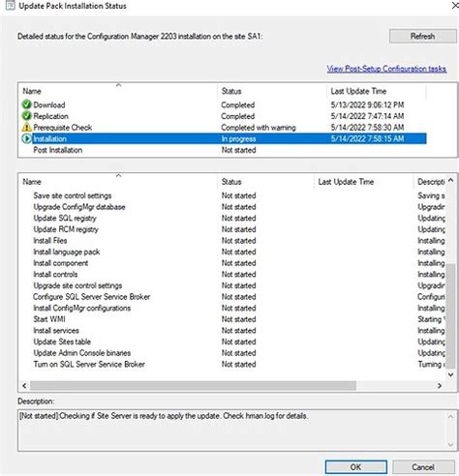Image resolution: width=459 pixels, height=476 pixels.
Task: Select 'Update Sites table' step
Action: click(x=62, y=342)
